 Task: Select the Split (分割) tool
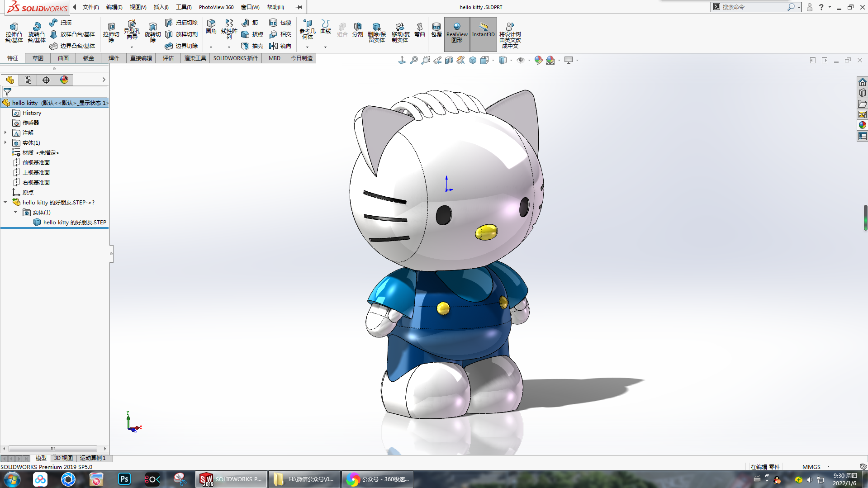pos(358,30)
